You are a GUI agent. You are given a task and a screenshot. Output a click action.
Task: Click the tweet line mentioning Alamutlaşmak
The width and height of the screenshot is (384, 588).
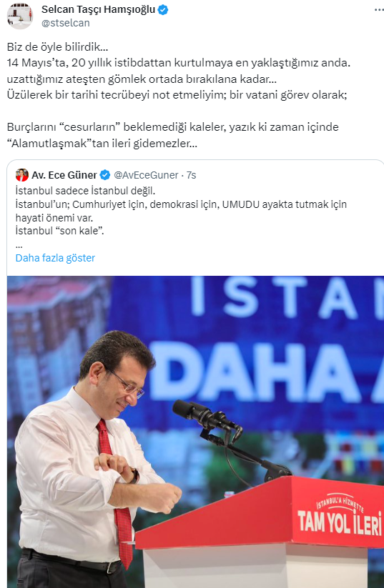(100, 144)
